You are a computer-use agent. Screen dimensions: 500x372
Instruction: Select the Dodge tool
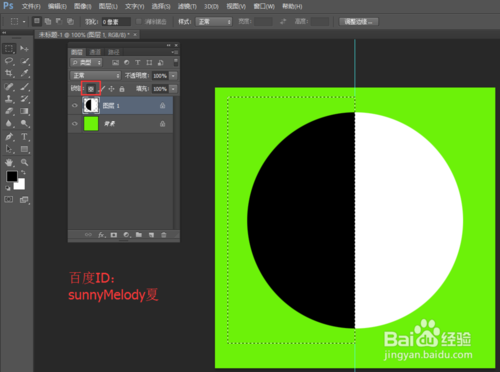pos(24,123)
